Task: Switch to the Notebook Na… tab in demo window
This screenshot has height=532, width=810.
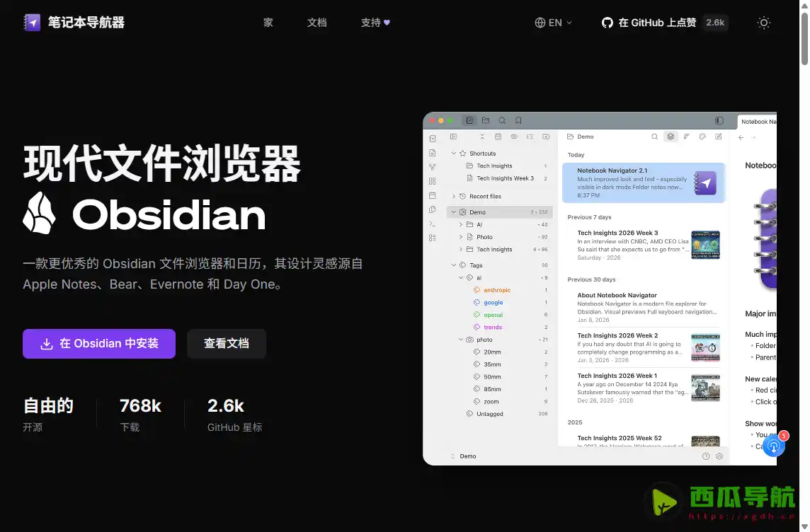Action: pyautogui.click(x=758, y=121)
